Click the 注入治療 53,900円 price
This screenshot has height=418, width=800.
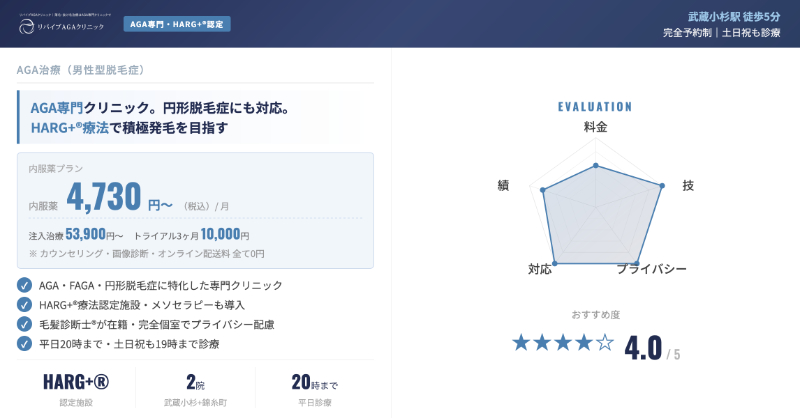click(76, 235)
